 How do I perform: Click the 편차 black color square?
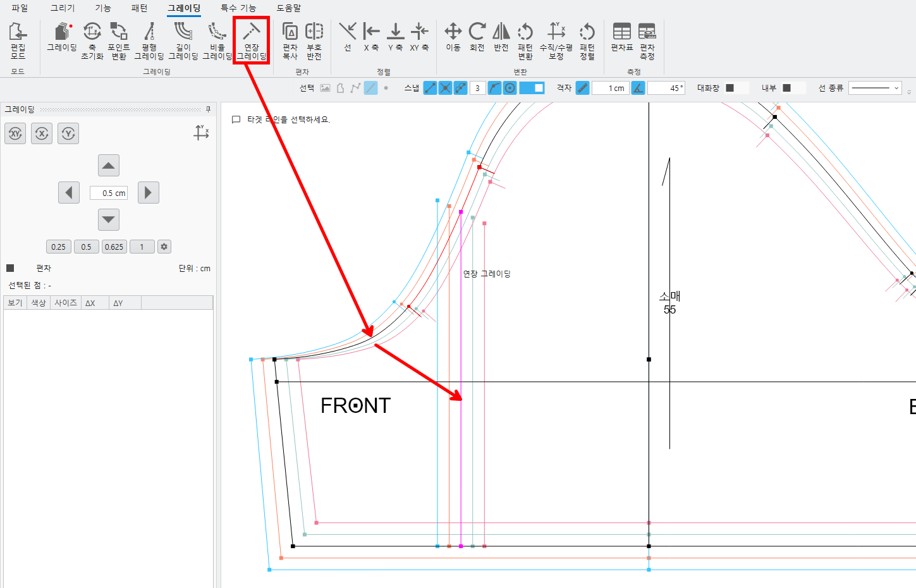[x=10, y=268]
